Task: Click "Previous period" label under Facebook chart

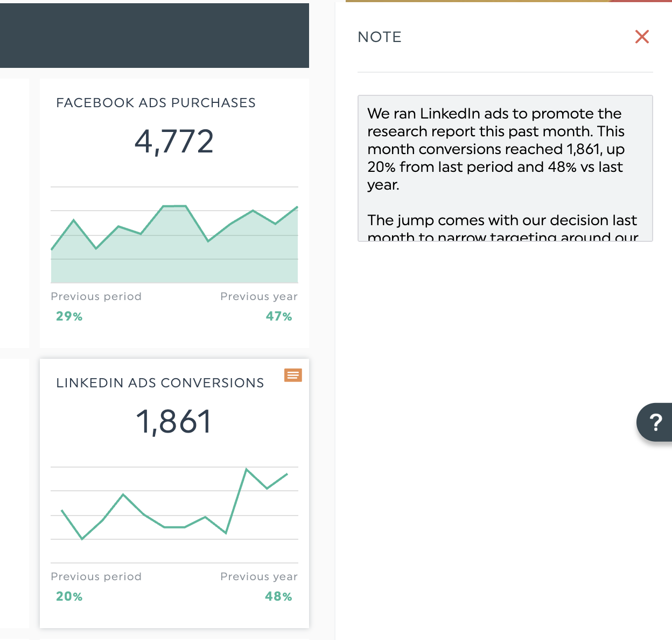Action: pyautogui.click(x=96, y=296)
